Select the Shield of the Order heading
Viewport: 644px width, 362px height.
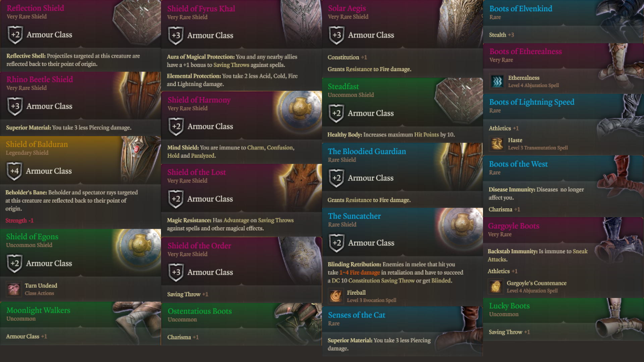point(199,246)
